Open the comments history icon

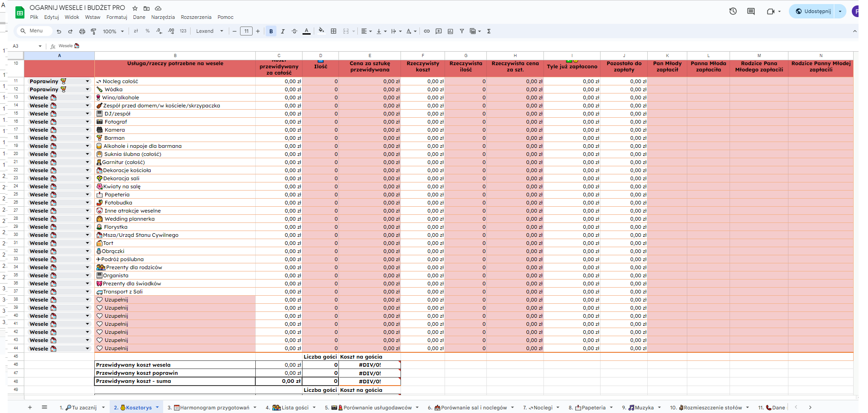[751, 11]
